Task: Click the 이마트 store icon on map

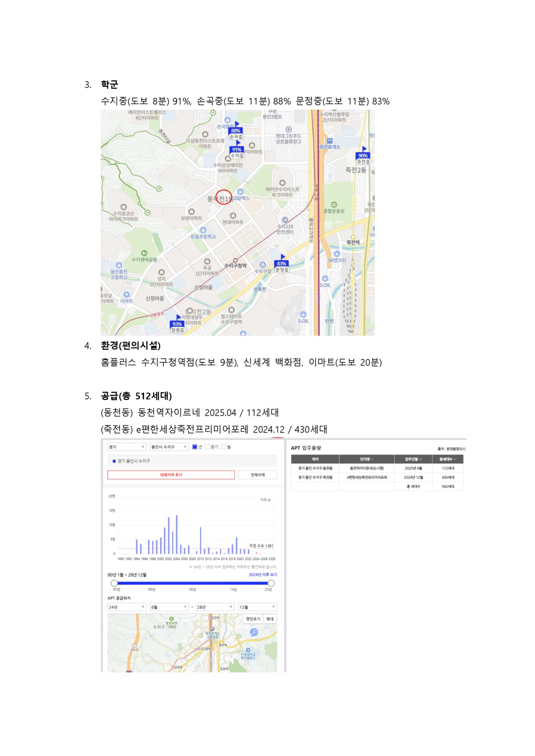Action: tap(127, 295)
